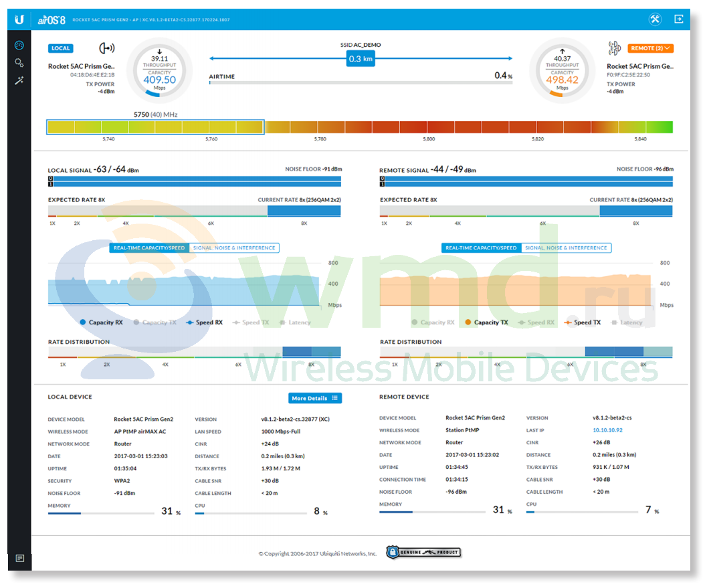This screenshot has height=588, width=707.
Task: Open the tools wrench icon in header
Action: coord(655,19)
